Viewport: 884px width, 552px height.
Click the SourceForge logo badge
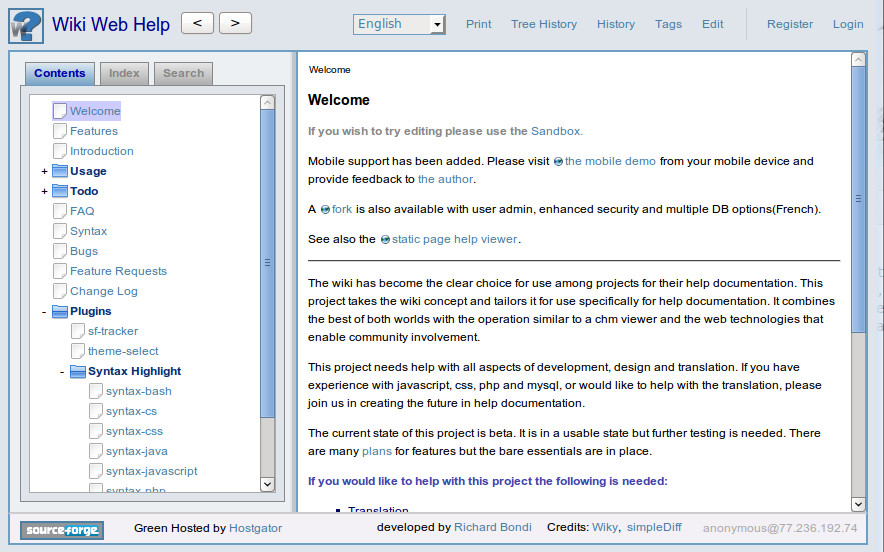click(x=62, y=530)
